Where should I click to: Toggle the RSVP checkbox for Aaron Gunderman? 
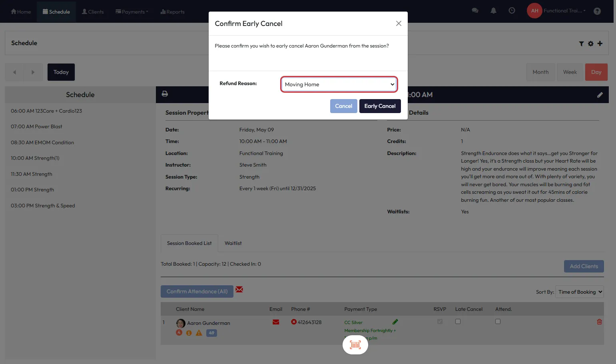click(440, 322)
